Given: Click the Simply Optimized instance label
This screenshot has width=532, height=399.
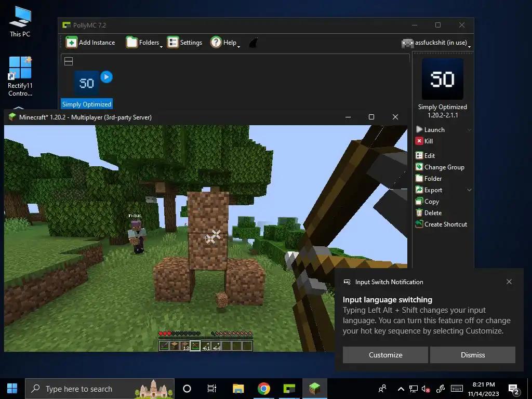Looking at the screenshot, I should click(87, 104).
